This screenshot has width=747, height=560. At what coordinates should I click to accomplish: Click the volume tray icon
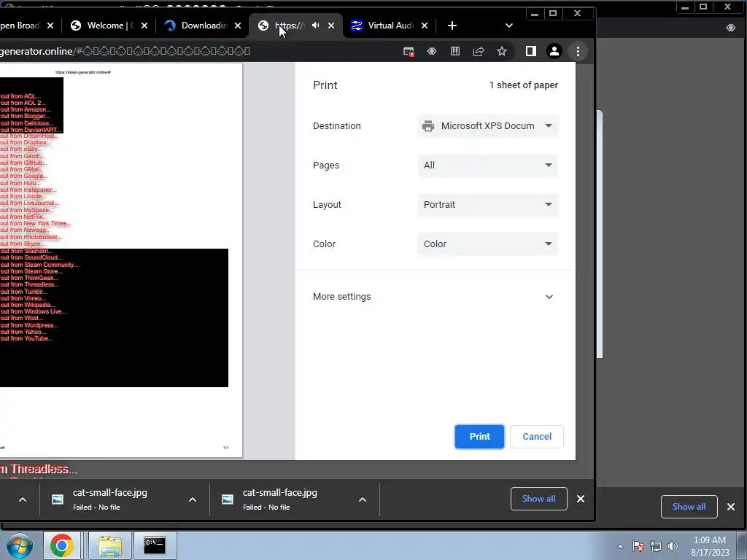tap(673, 546)
